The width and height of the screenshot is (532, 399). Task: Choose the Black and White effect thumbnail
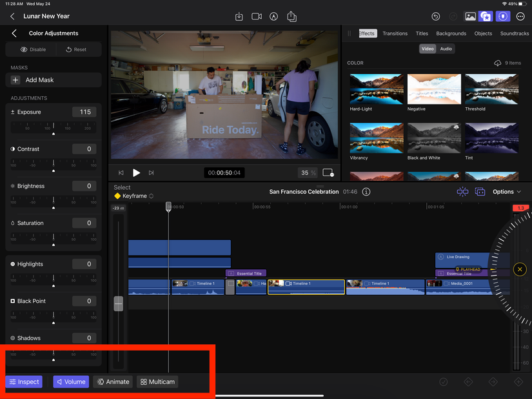click(x=434, y=138)
